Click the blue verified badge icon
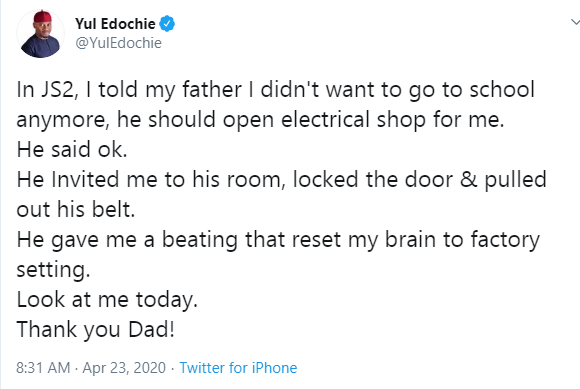580x389 pixels. tap(167, 24)
